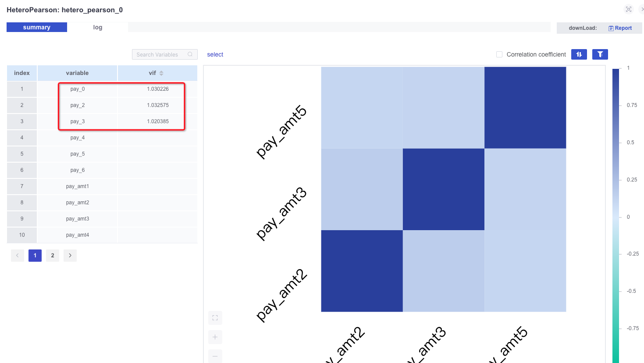Zoom out of the heatmap with the minus icon

pyautogui.click(x=215, y=356)
